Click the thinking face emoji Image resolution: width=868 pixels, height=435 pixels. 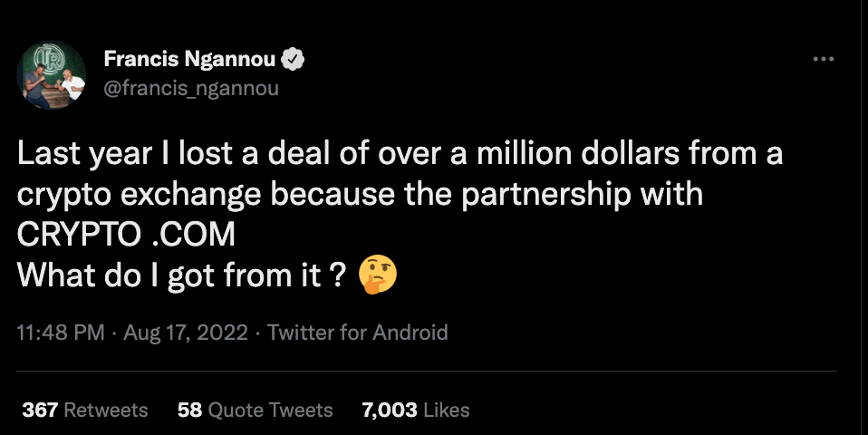pyautogui.click(x=378, y=275)
